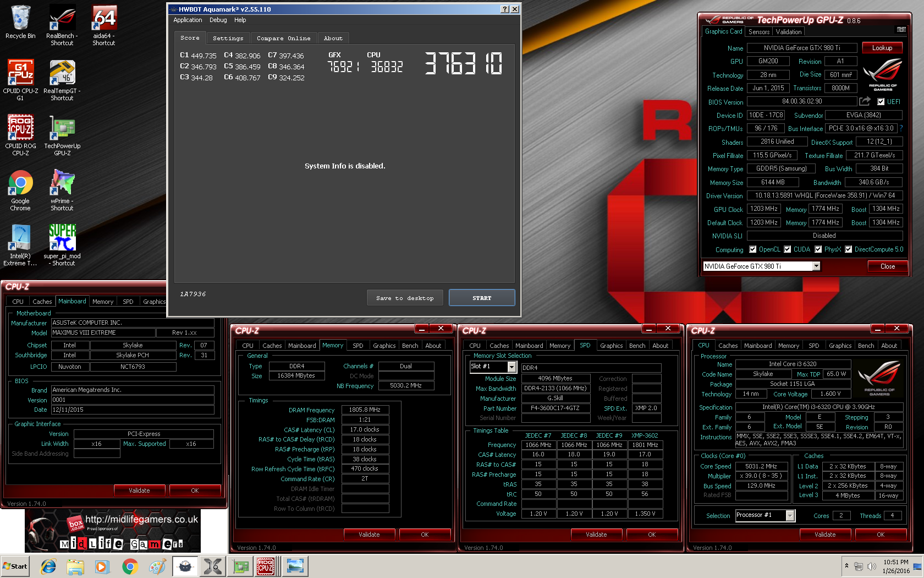Open Chrome from the taskbar
Image resolution: width=924 pixels, height=578 pixels.
coord(130,566)
